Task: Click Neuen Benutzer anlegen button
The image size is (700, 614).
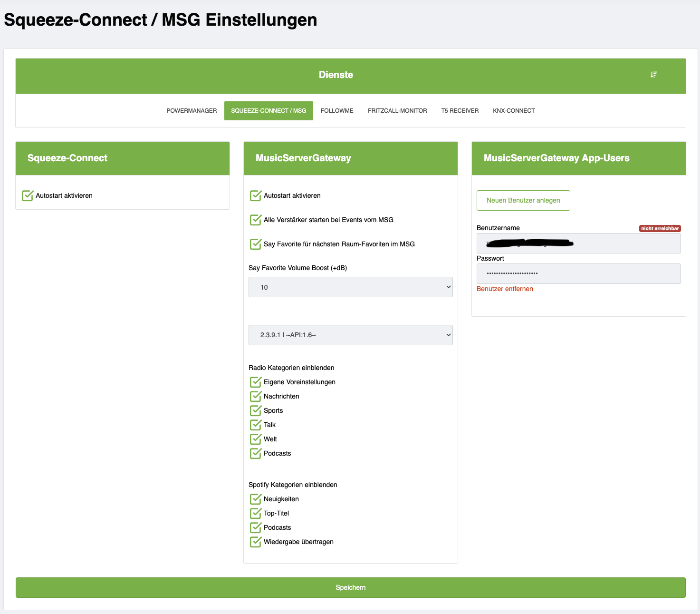Action: 523,200
